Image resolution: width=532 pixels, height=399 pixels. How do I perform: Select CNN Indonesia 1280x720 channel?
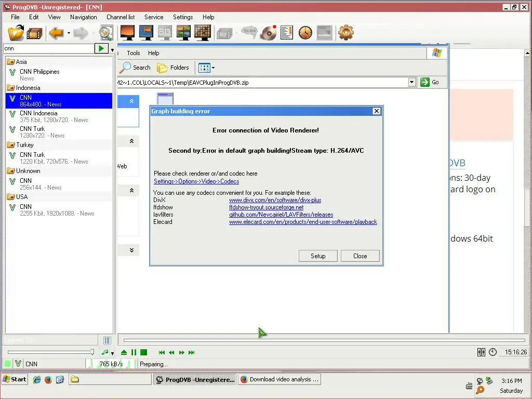(x=59, y=116)
